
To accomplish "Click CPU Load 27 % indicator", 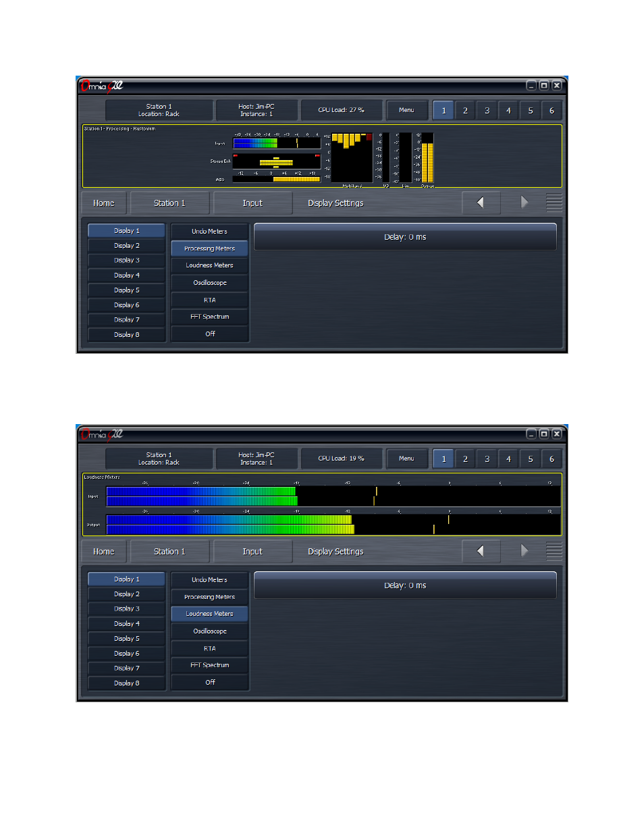I will [342, 110].
